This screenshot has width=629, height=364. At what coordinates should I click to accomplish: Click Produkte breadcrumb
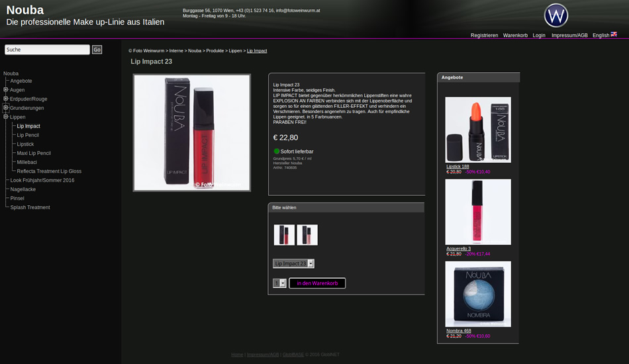(215, 50)
